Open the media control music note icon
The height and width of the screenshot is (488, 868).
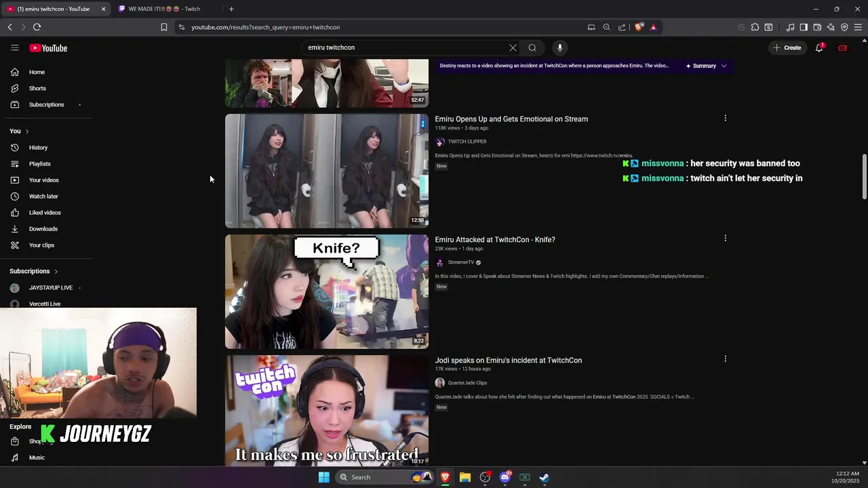[790, 27]
